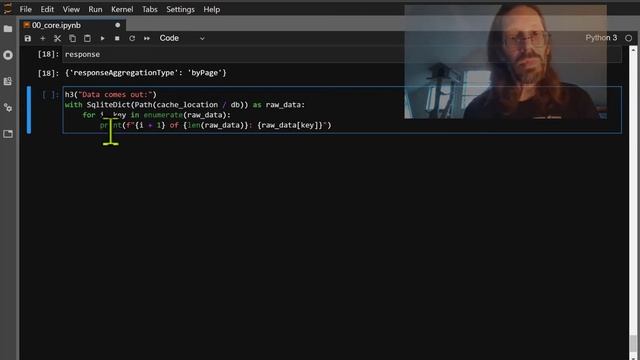Save the notebook with the disk icon

pyautogui.click(x=28, y=38)
